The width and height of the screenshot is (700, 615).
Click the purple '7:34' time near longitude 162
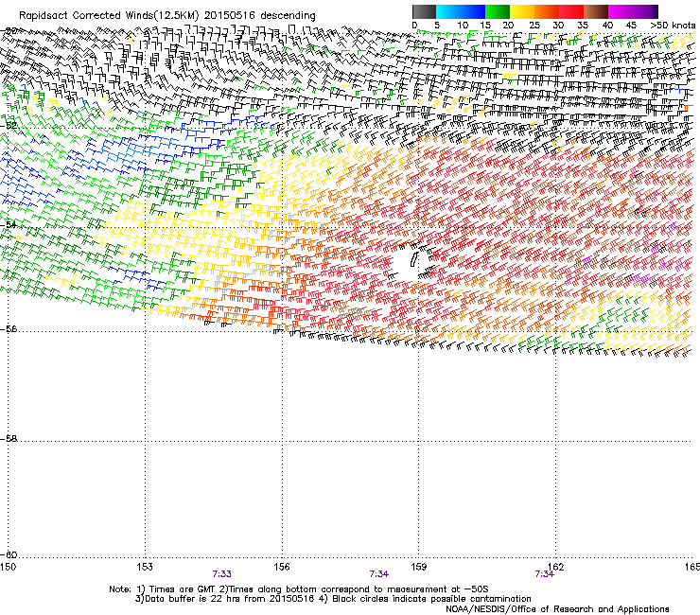tap(544, 574)
